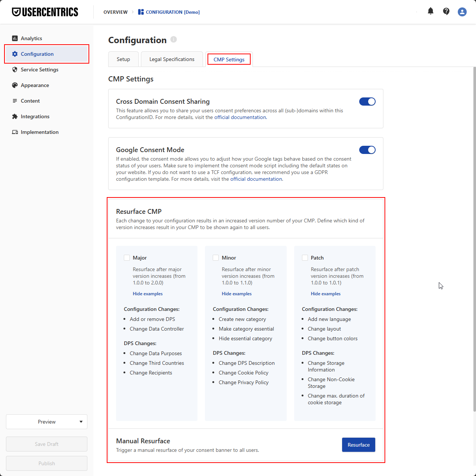The height and width of the screenshot is (476, 476).
Task: Click the Appearance palette icon
Action: pos(15,85)
